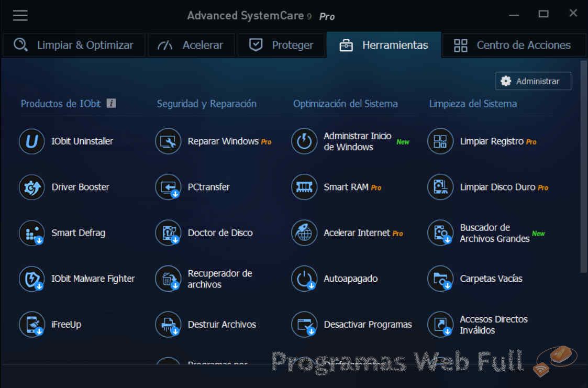Click the PCtransfer label

click(208, 187)
